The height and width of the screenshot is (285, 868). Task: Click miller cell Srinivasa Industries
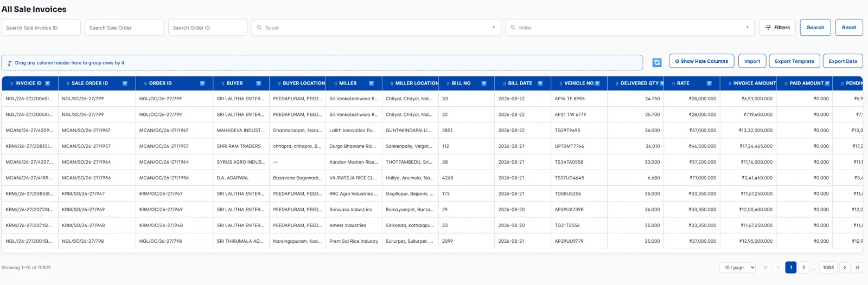(x=354, y=210)
